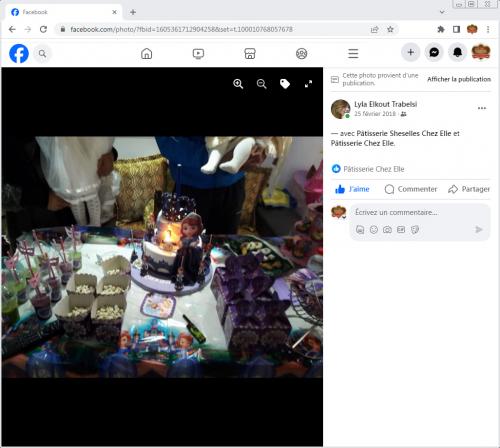Attach a photo to comment
This screenshot has height=448, width=500.
coord(387,230)
